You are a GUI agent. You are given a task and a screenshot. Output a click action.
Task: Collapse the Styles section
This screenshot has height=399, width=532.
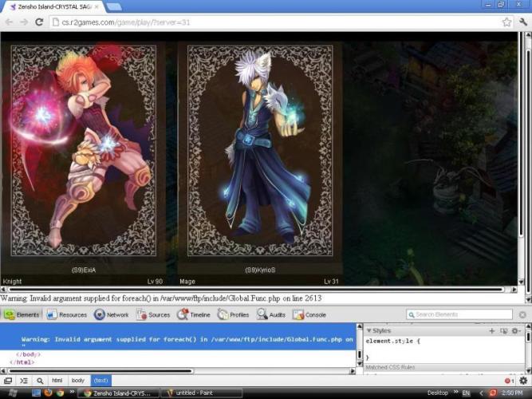[368, 330]
